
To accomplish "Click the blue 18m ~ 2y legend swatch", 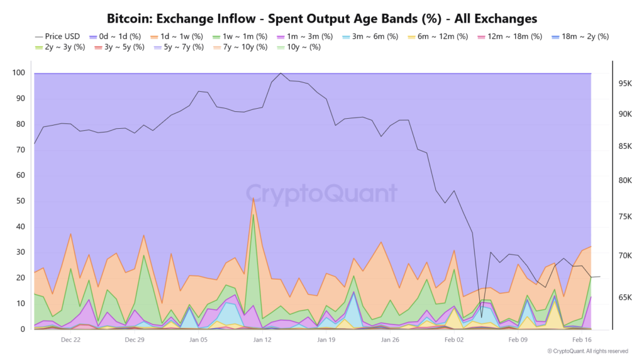I will [x=556, y=36].
